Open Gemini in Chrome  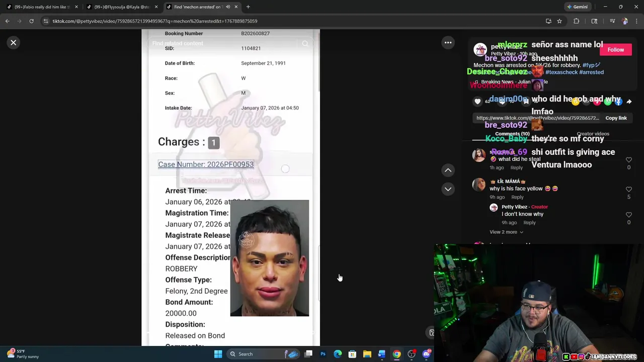tap(577, 7)
